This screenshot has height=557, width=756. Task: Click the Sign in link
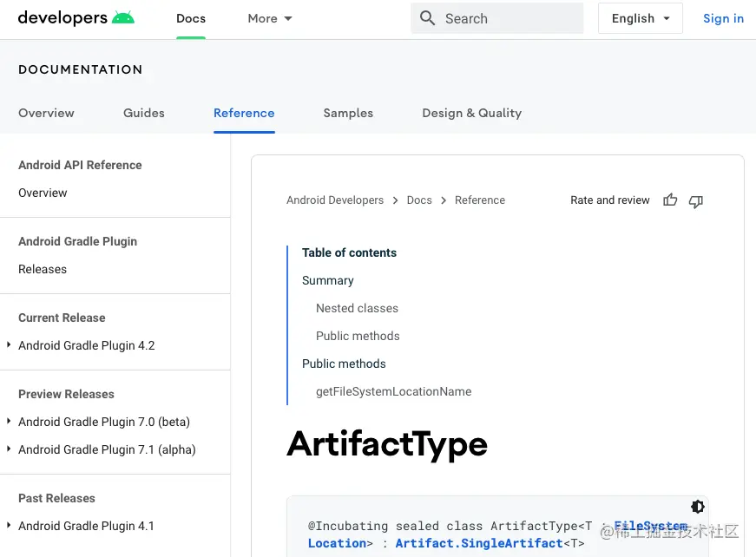click(x=723, y=18)
